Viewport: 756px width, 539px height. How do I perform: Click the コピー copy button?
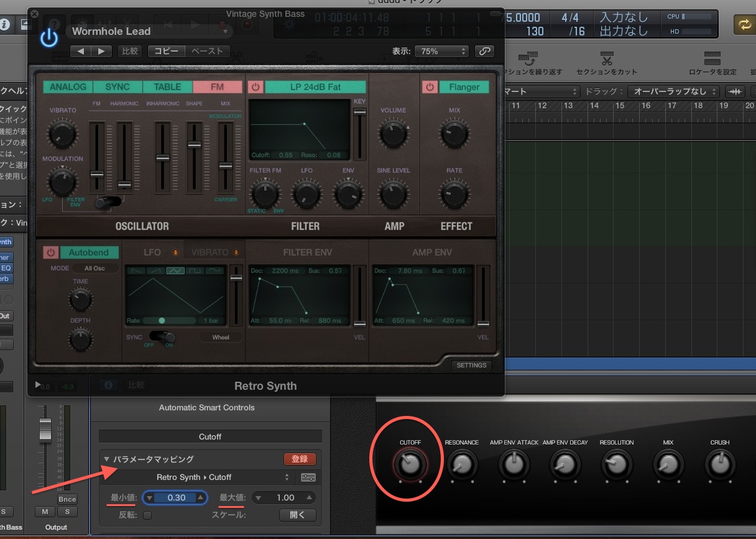click(x=166, y=52)
